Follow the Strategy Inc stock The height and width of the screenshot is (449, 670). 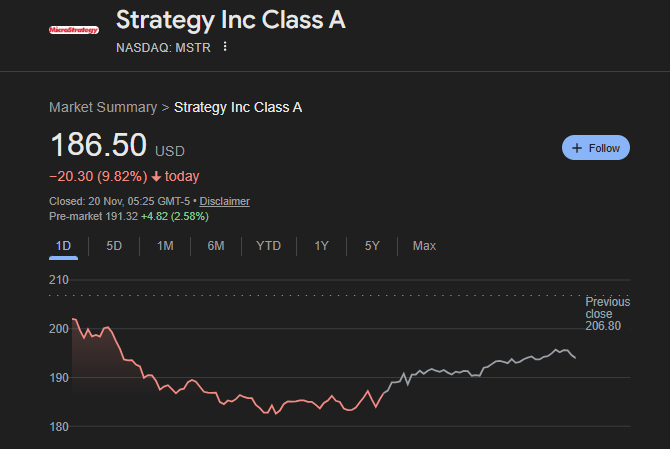click(x=596, y=148)
